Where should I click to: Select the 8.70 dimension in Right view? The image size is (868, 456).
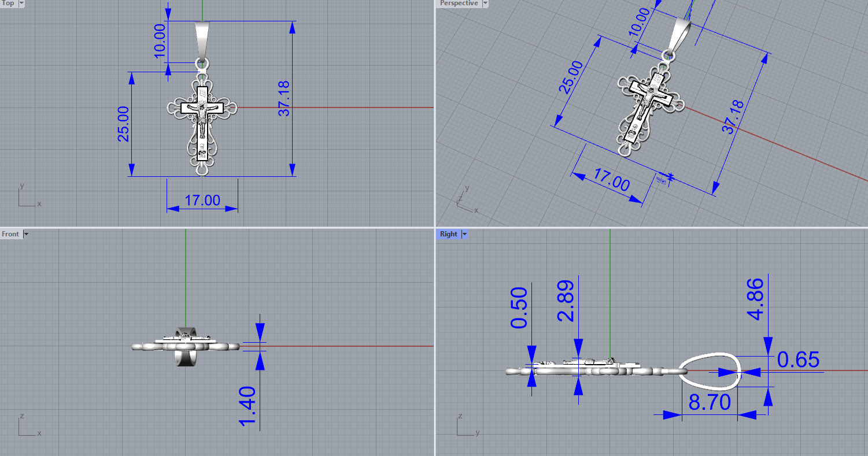point(710,402)
